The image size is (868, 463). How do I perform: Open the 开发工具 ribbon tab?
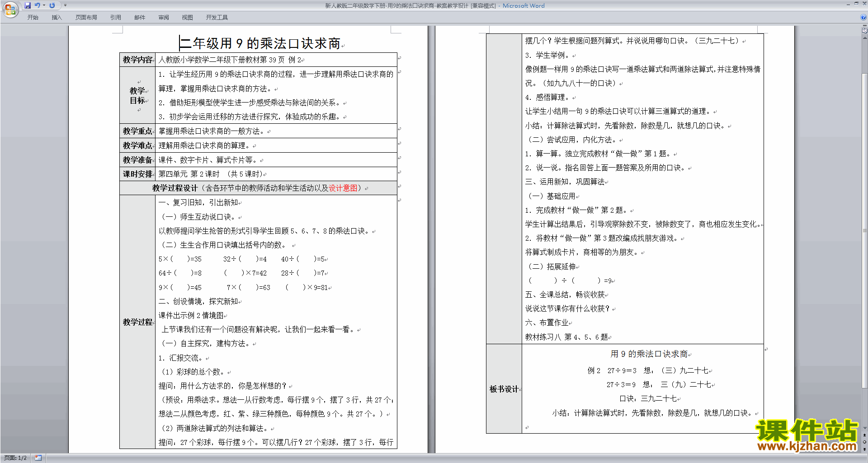217,18
